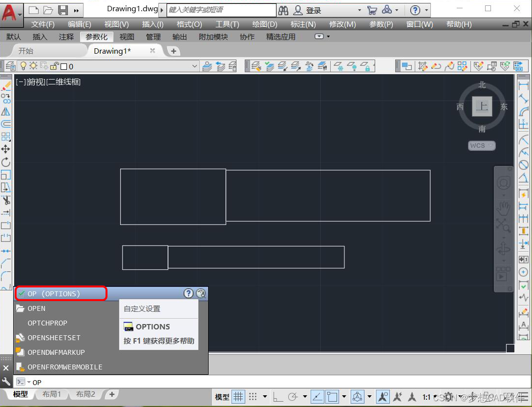Click the Open folder icon in title bar
The width and height of the screenshot is (532, 407).
(48, 10)
